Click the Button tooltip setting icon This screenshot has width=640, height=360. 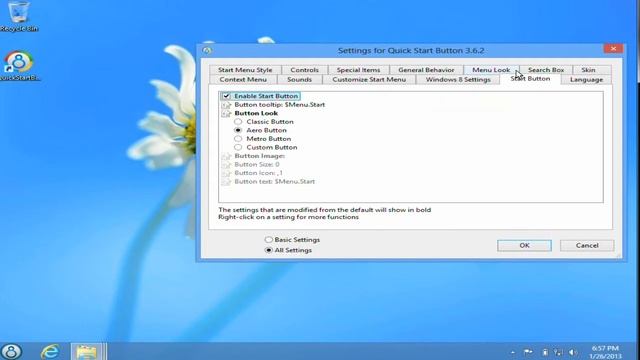pos(226,105)
